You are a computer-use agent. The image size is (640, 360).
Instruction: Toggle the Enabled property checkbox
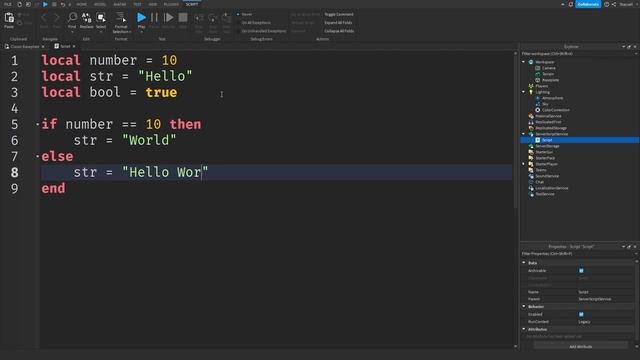[x=581, y=314]
